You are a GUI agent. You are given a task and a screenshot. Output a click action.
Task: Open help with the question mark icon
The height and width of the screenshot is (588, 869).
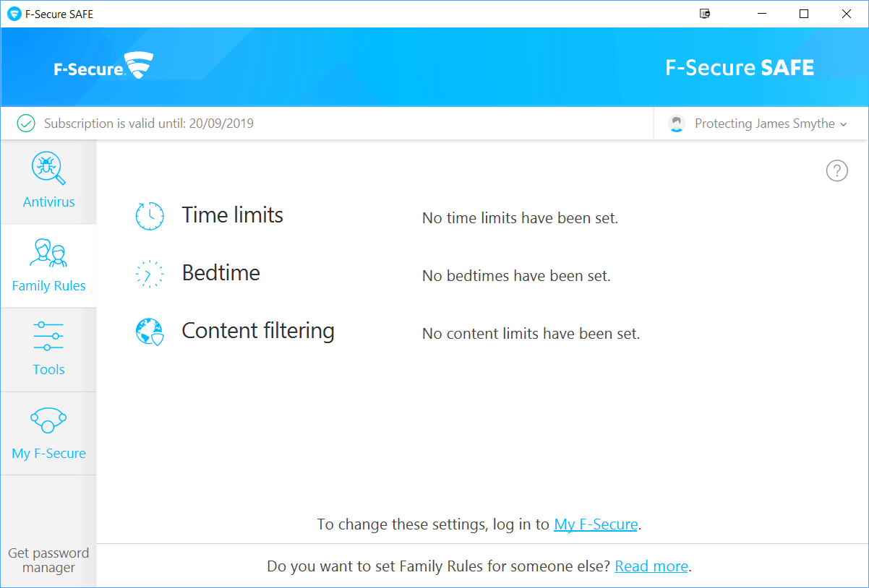pyautogui.click(x=836, y=171)
